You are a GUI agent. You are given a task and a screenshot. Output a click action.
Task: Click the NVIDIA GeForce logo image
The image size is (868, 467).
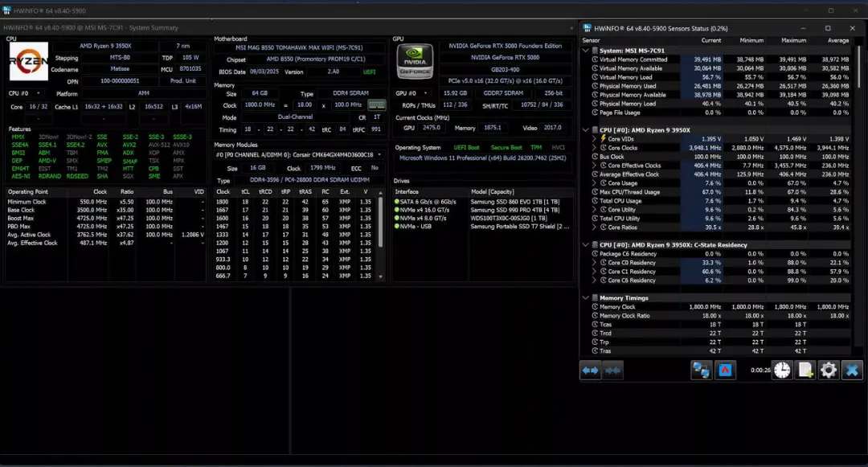416,61
